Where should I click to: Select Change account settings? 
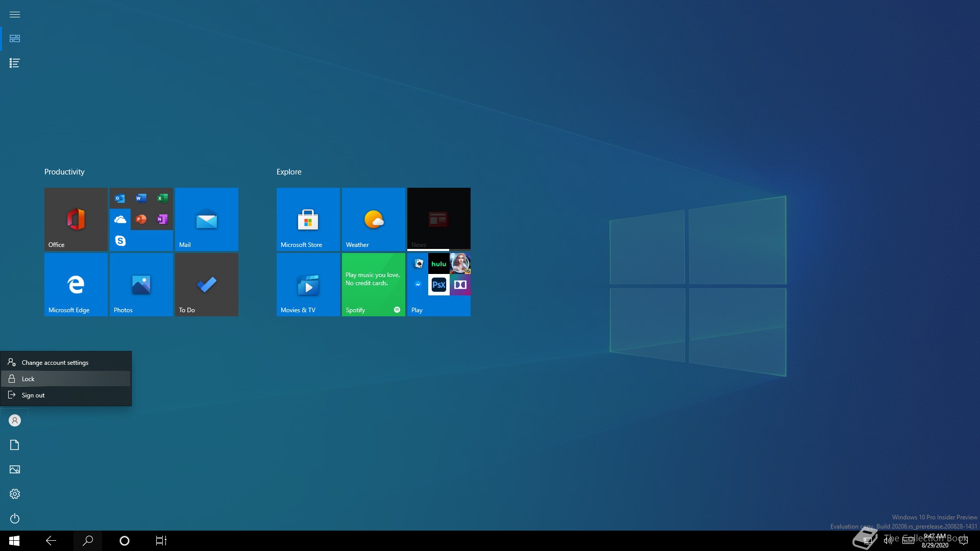(66, 363)
